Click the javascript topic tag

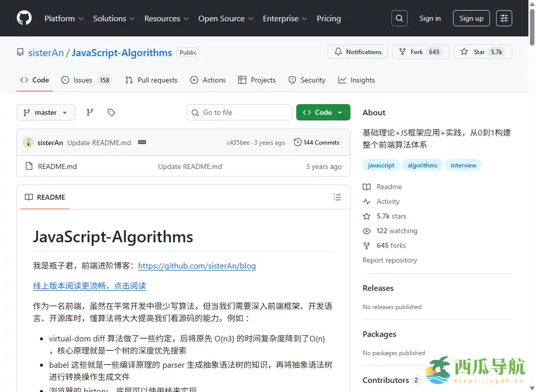[x=381, y=165]
